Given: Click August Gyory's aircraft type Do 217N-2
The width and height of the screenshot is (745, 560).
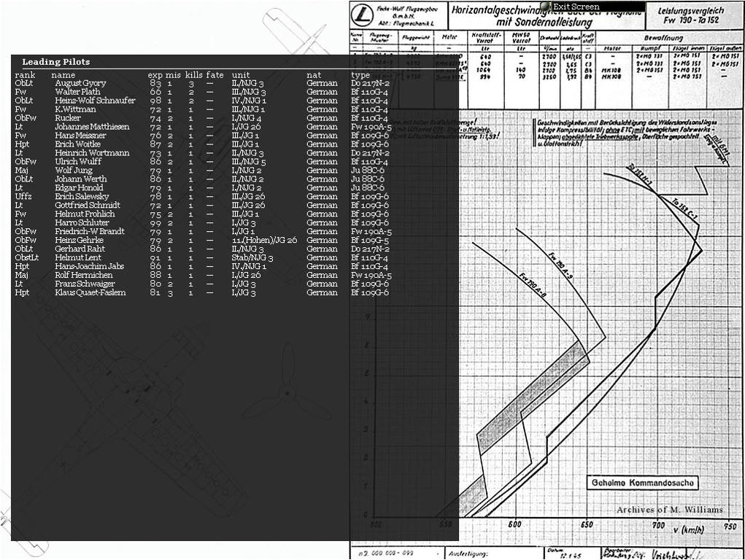Looking at the screenshot, I should 370,83.
